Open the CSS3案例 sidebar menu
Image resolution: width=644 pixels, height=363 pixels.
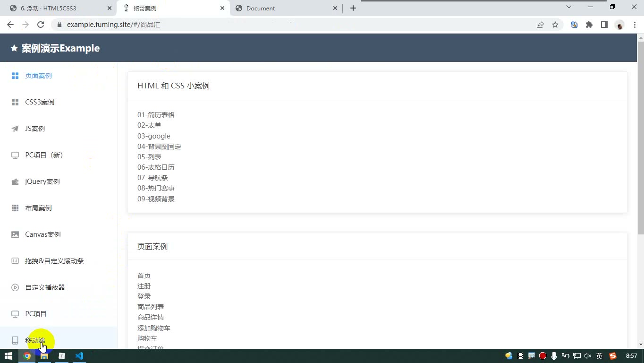pos(59,102)
